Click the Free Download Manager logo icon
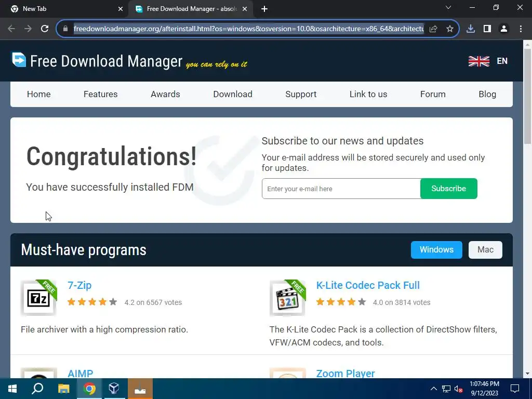Viewport: 532px width, 399px height. (x=19, y=59)
